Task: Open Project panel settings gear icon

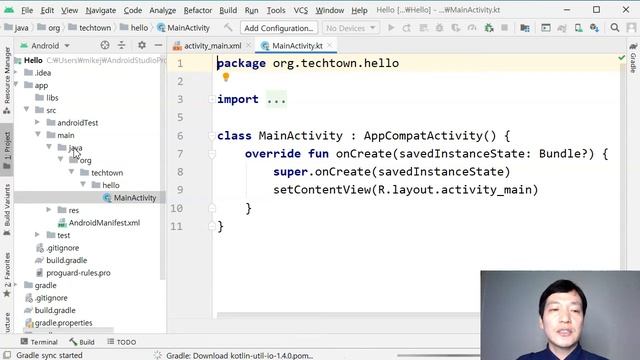Action: 142,45
